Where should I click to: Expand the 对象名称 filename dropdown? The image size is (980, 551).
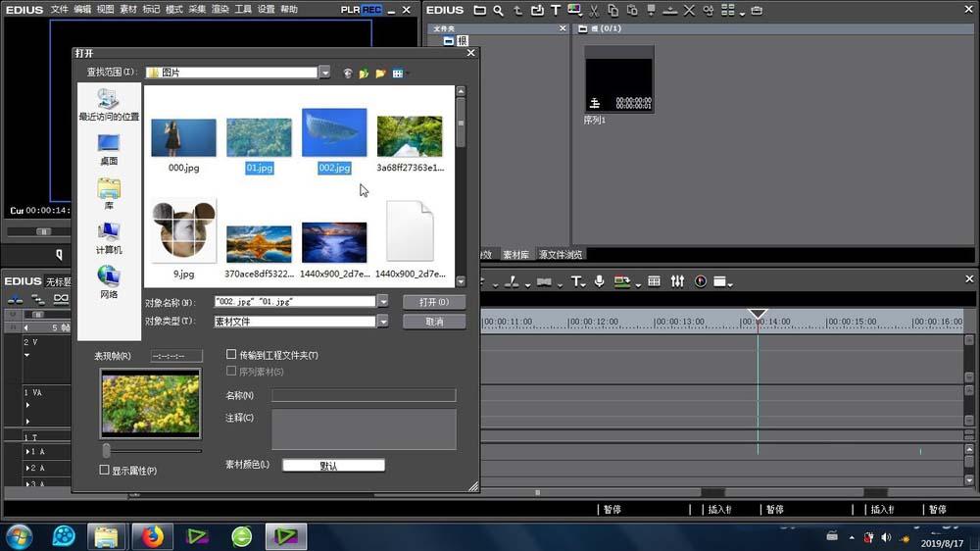[x=382, y=302]
